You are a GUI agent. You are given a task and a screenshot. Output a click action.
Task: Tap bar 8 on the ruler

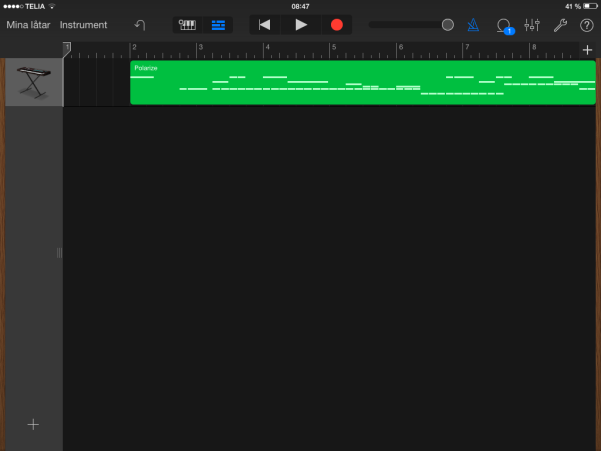click(534, 47)
